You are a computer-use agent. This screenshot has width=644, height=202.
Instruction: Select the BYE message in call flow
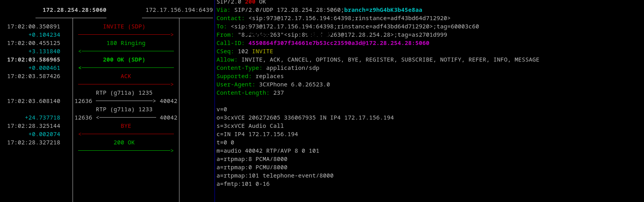[126, 126]
